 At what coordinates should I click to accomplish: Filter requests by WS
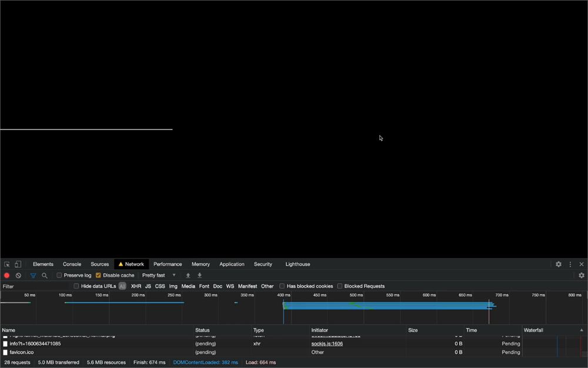pyautogui.click(x=230, y=286)
